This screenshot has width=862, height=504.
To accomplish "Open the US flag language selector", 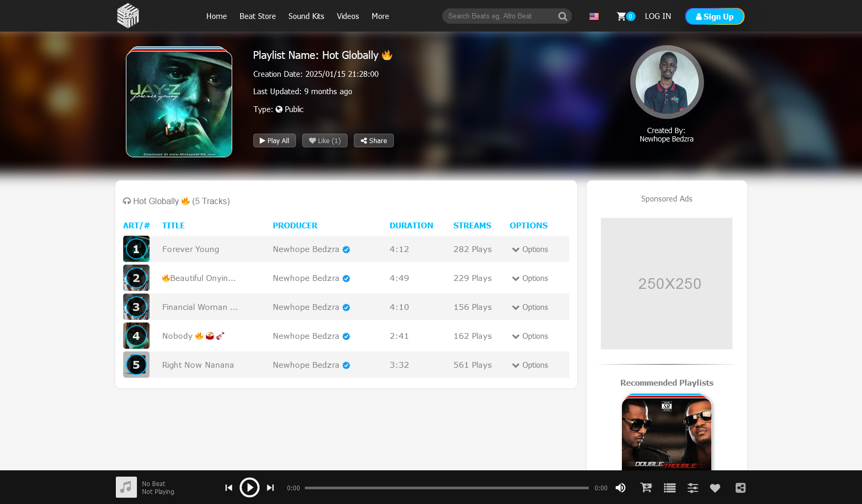I will click(594, 16).
